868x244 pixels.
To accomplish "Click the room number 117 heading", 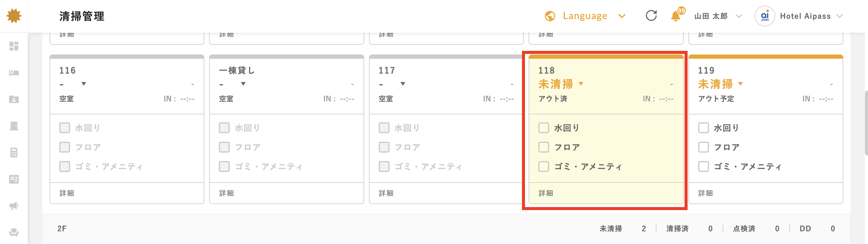I will pyautogui.click(x=387, y=70).
